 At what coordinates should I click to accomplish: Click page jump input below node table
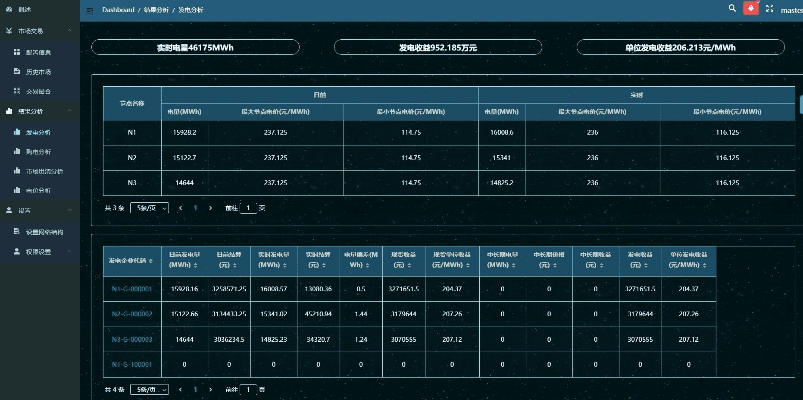(249, 208)
